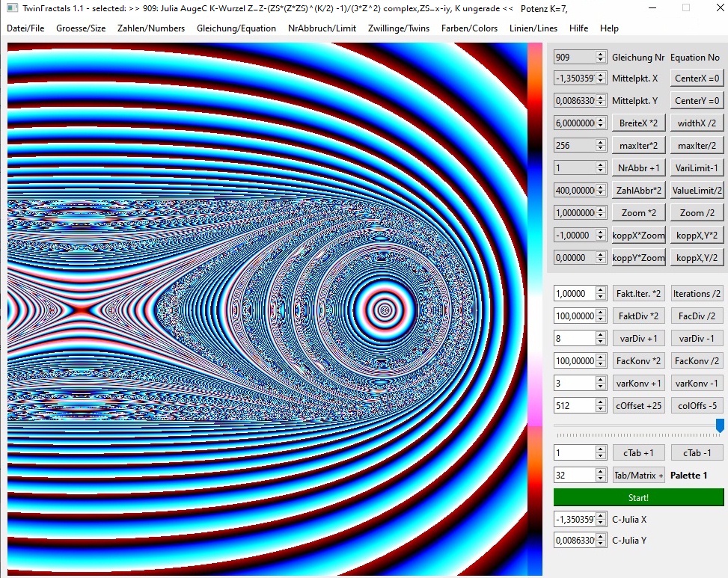This screenshot has width=728, height=578.
Task: Click the maxIter*2 button
Action: click(x=638, y=145)
